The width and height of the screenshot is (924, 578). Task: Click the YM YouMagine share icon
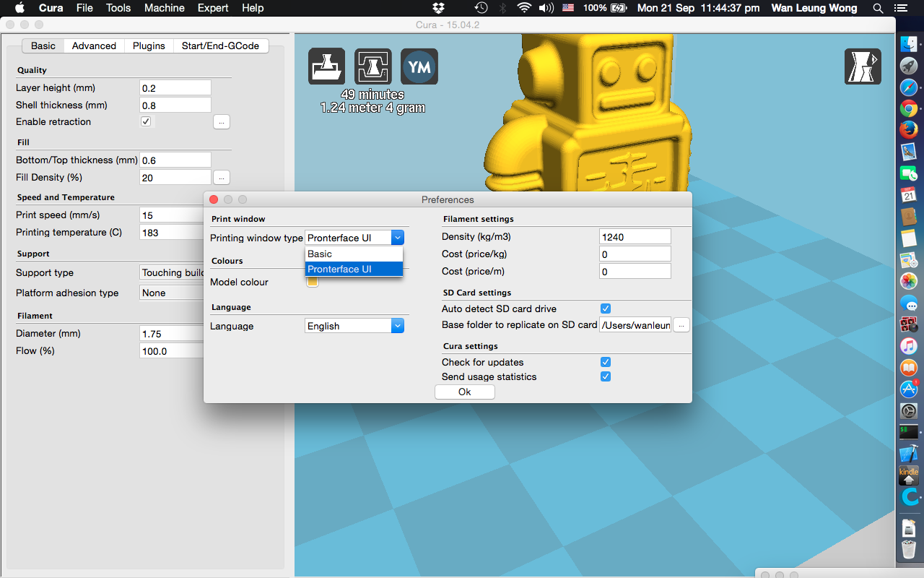(419, 66)
